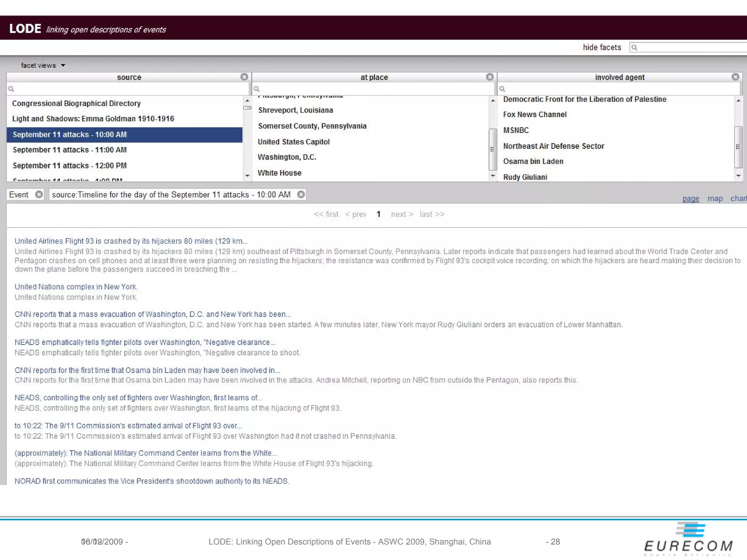Open the facet views dropdown

pyautogui.click(x=43, y=66)
